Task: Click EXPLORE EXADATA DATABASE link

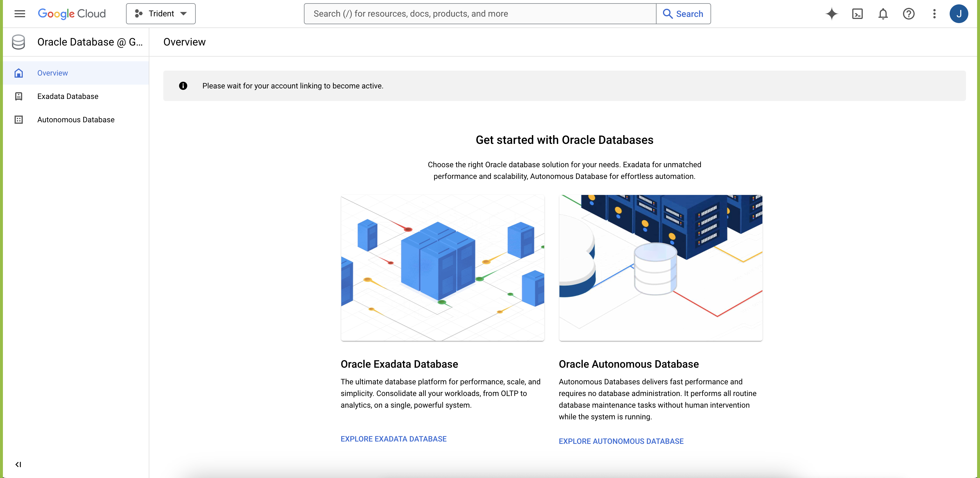Action: (x=393, y=438)
